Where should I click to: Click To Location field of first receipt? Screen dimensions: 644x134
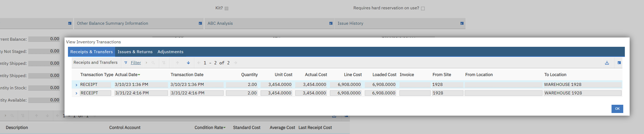(582, 85)
